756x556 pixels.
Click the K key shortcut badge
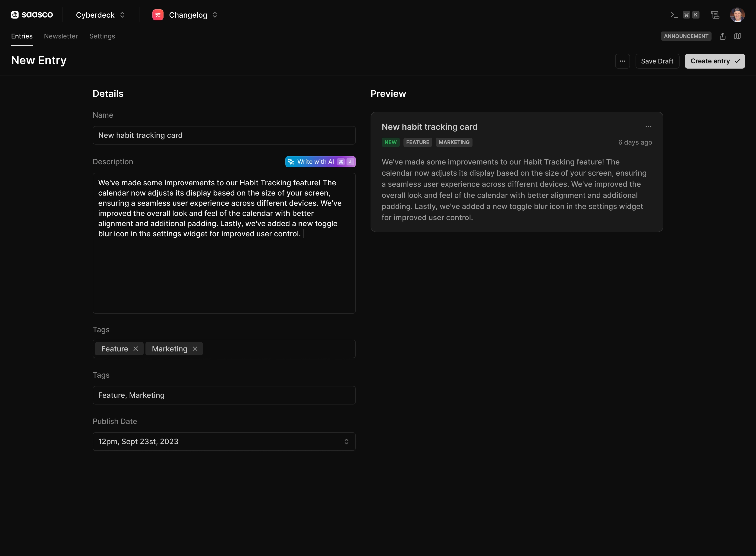(696, 15)
